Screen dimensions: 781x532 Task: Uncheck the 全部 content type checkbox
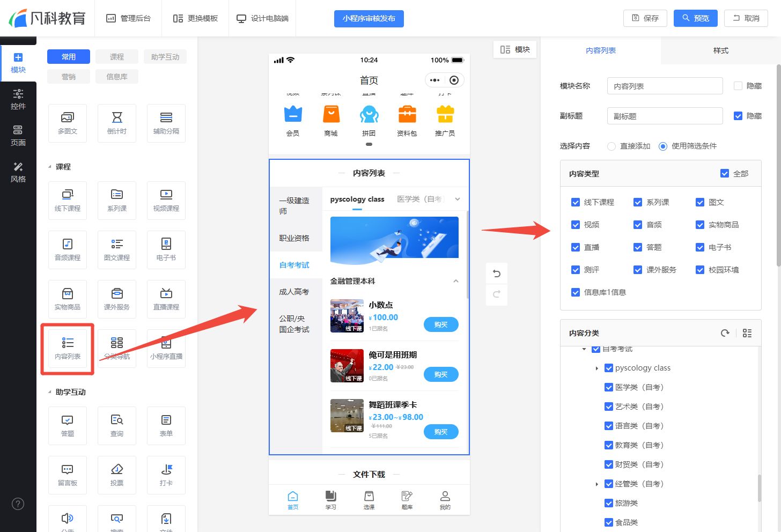click(725, 174)
